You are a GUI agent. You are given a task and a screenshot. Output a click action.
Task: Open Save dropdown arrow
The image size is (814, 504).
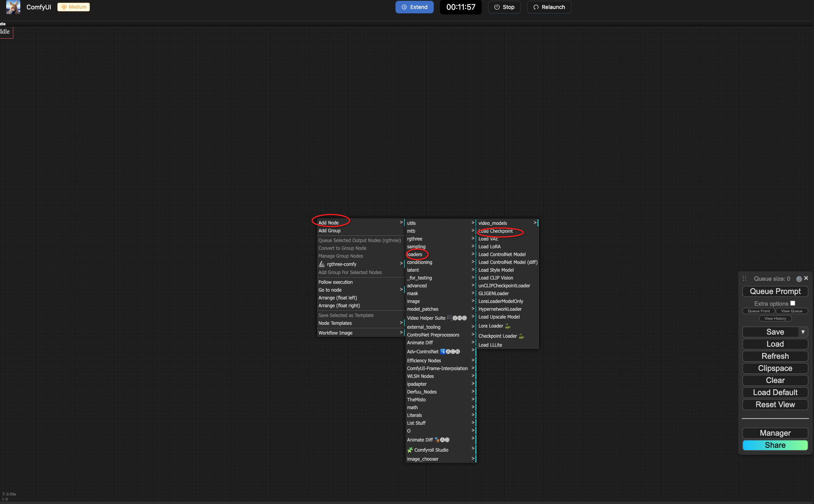point(803,332)
